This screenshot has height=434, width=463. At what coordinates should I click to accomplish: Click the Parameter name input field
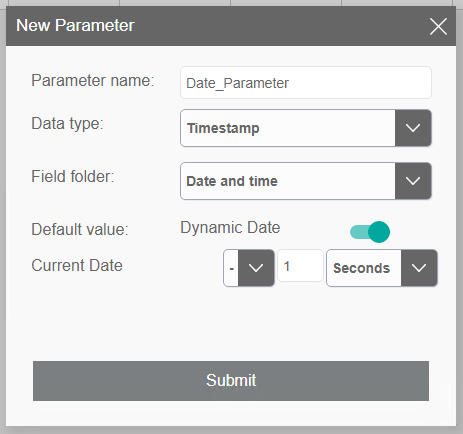pyautogui.click(x=306, y=83)
